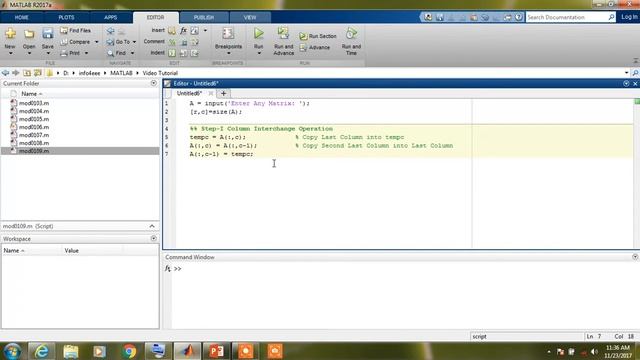Click the Log In link
640x360 pixels.
pos(629,17)
